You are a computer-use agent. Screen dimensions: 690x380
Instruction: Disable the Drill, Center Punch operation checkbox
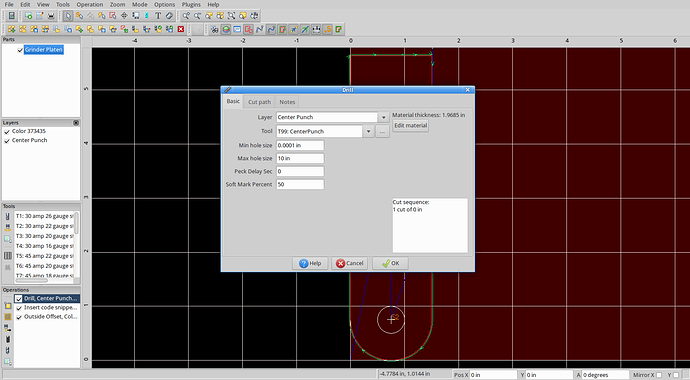18,299
